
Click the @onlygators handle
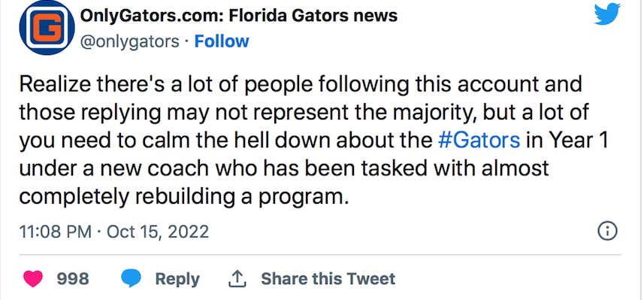[x=130, y=42]
